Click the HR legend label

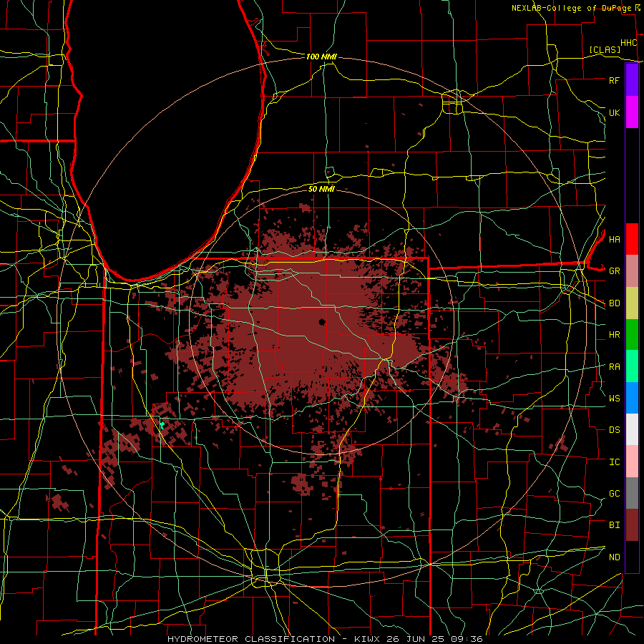614,335
